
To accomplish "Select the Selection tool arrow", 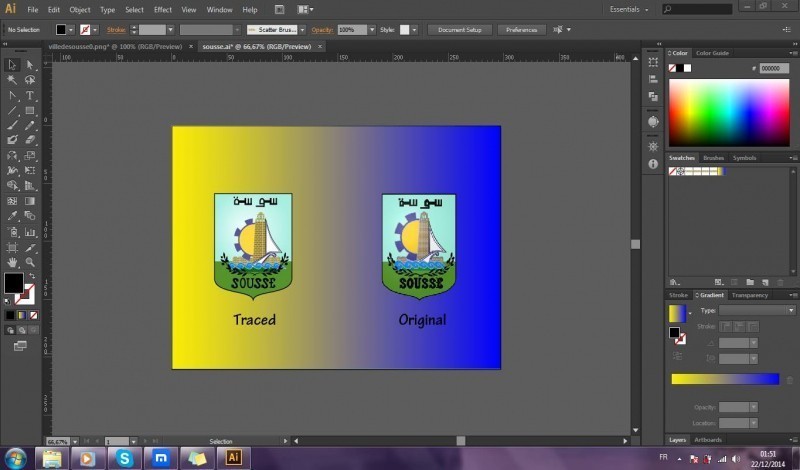I will [12, 65].
